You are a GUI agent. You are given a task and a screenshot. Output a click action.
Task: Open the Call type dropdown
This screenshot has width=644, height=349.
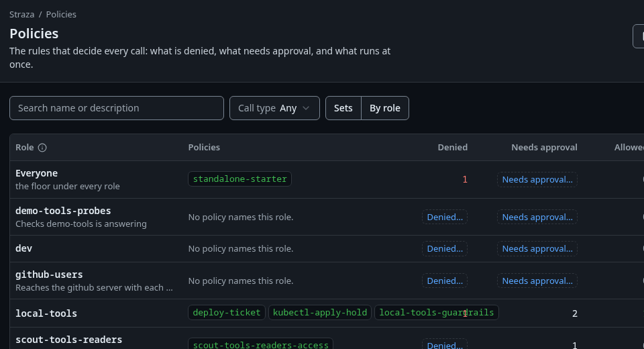[274, 108]
